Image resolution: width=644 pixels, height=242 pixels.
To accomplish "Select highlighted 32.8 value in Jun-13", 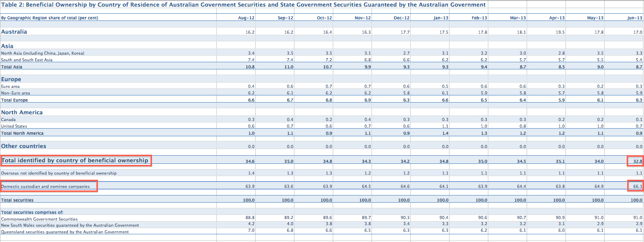I will pyautogui.click(x=635, y=161).
